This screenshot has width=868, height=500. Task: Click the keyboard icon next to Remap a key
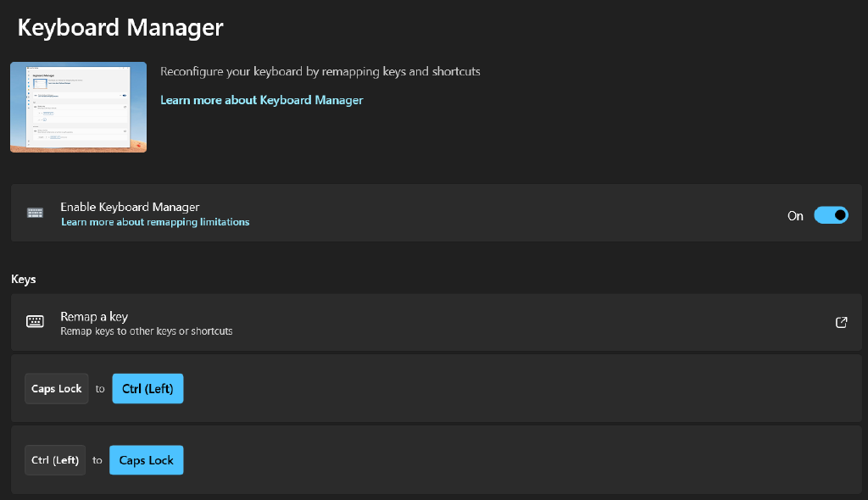click(35, 321)
